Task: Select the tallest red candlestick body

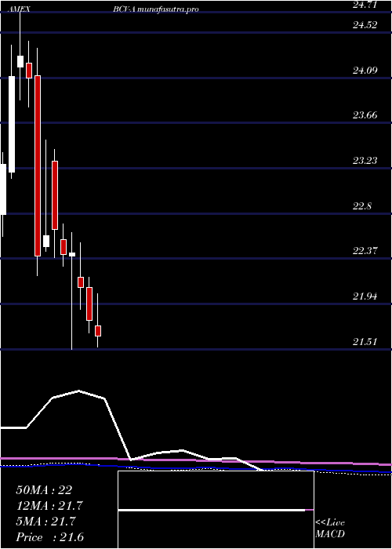Action: pyautogui.click(x=38, y=165)
